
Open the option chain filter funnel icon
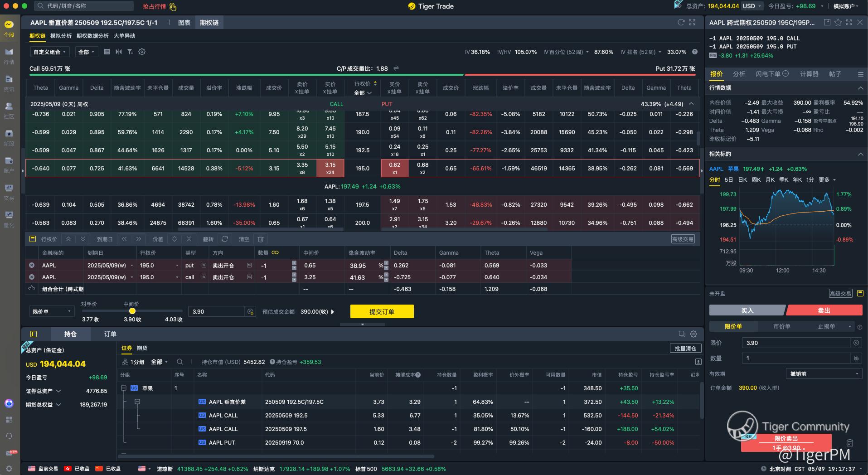130,52
